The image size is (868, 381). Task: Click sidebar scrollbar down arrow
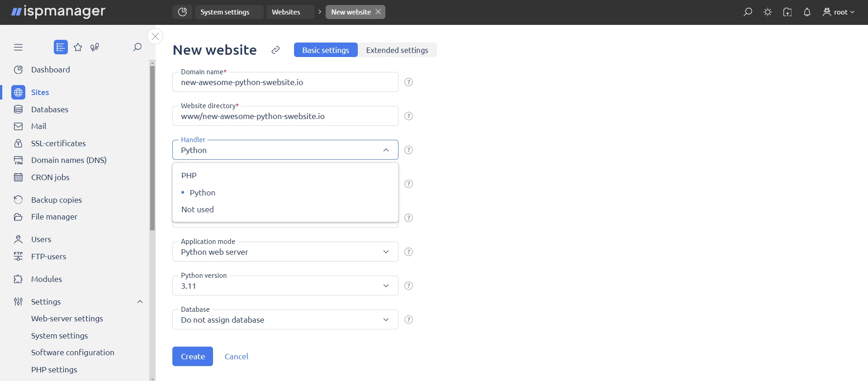pos(152,379)
